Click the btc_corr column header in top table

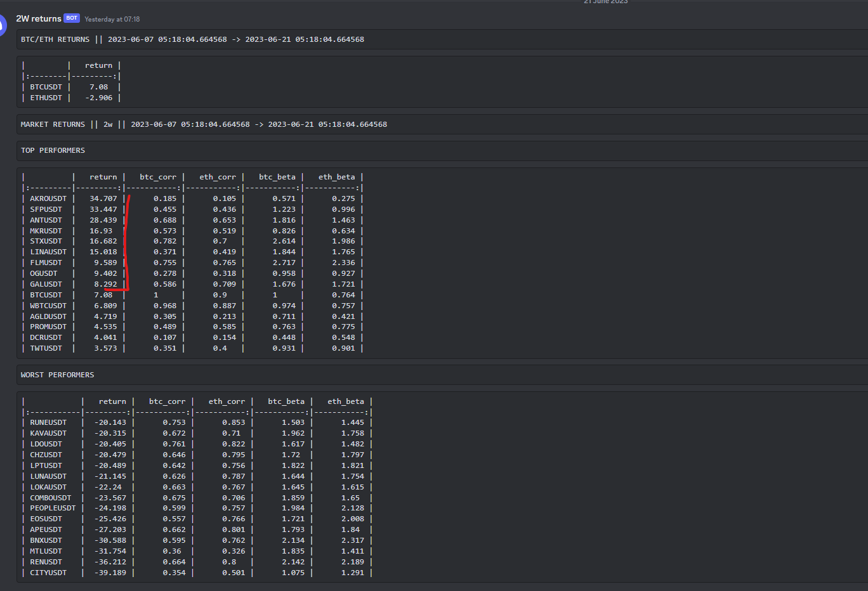click(x=158, y=177)
